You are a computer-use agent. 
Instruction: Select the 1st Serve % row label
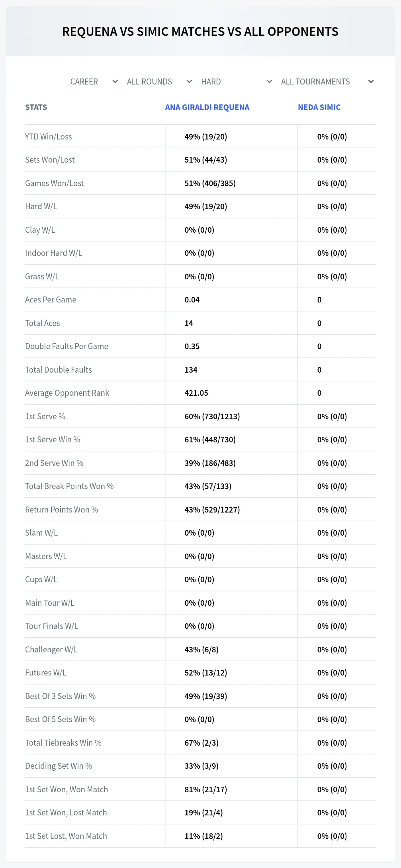coord(45,416)
